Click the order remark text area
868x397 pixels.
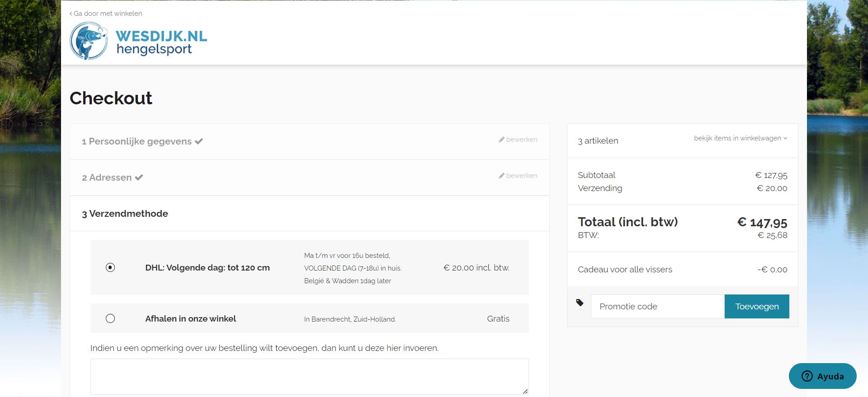[x=309, y=376]
